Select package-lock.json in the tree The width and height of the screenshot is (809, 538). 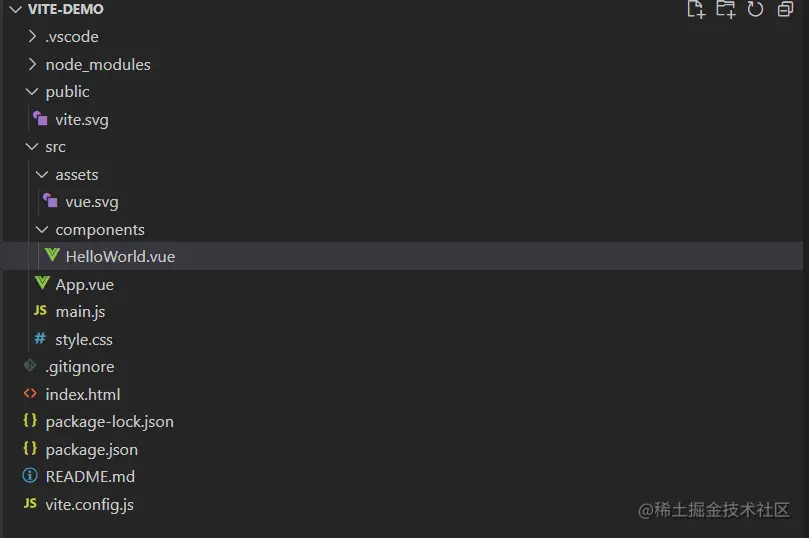click(109, 421)
